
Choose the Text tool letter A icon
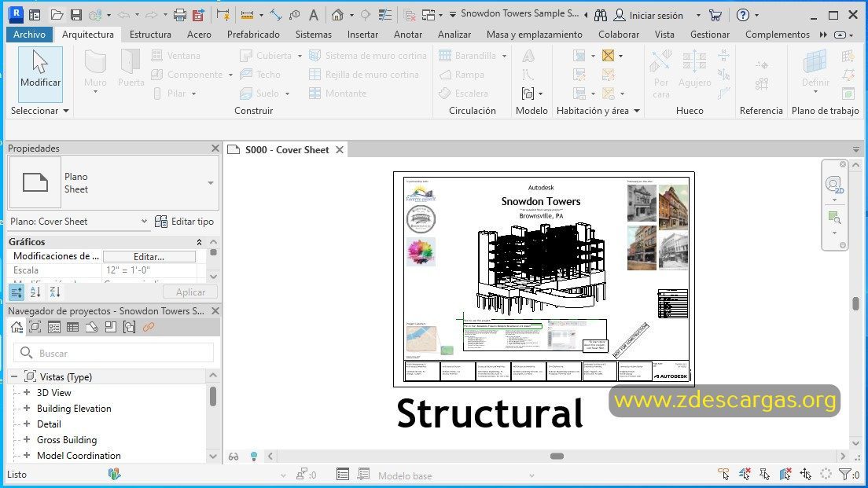(314, 15)
